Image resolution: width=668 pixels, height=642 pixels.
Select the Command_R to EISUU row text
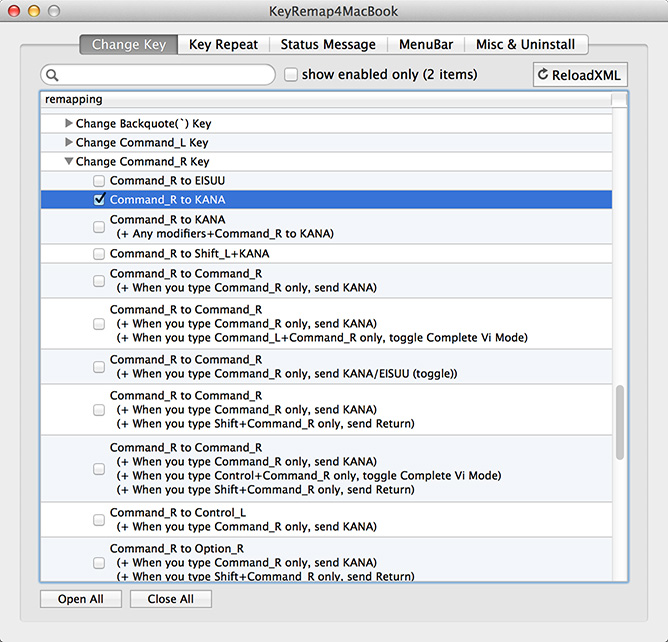(167, 181)
